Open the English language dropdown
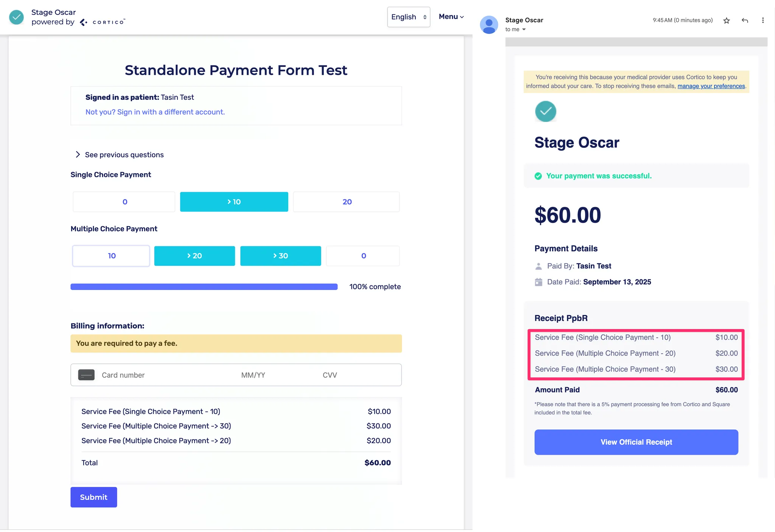 (x=408, y=17)
